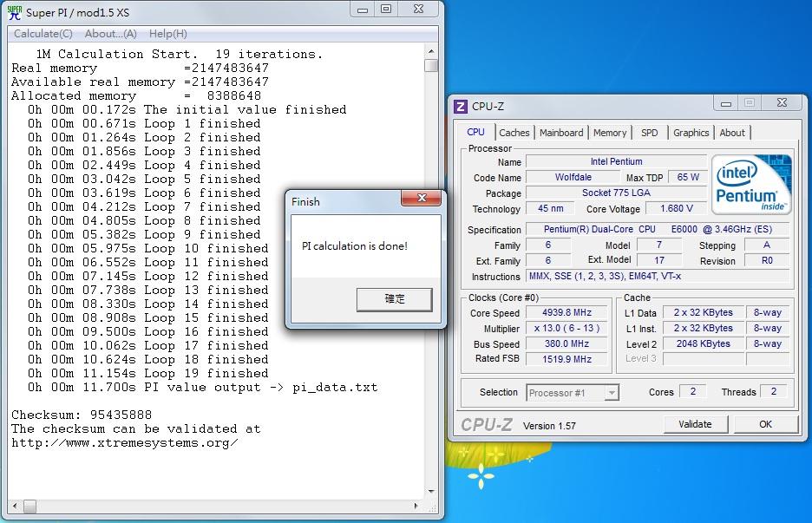
Task: Switch to the Graphics tab
Action: 691,133
